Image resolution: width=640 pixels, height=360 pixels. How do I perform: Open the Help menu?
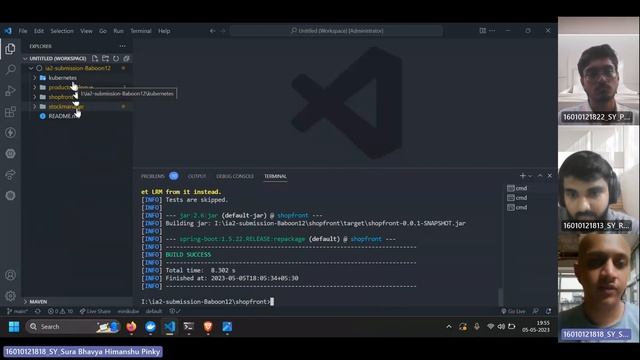click(164, 31)
